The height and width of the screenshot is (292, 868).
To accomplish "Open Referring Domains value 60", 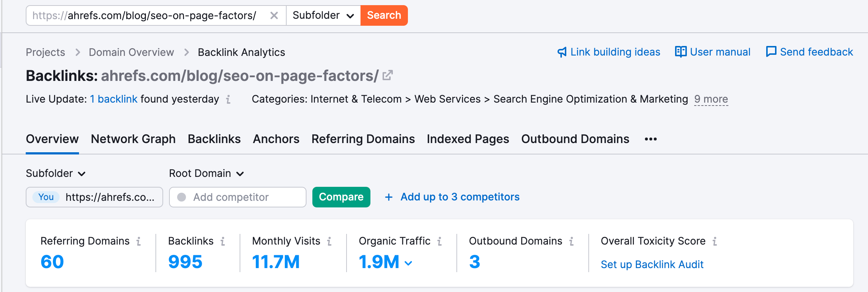I will [52, 262].
